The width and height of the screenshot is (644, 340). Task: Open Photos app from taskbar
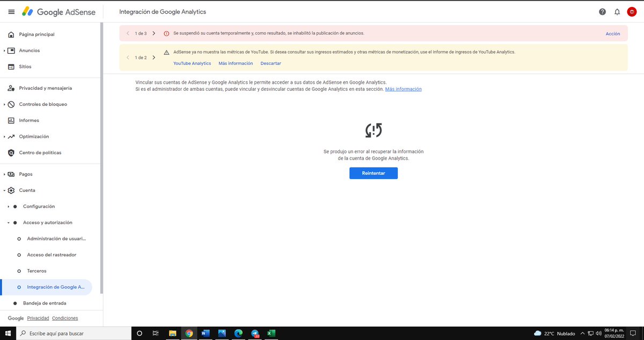[222, 333]
